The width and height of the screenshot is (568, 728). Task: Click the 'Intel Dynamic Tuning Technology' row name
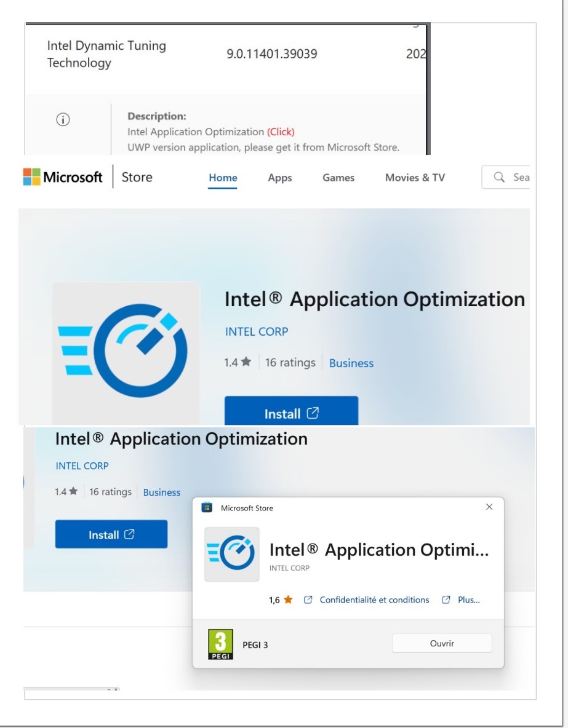(106, 54)
